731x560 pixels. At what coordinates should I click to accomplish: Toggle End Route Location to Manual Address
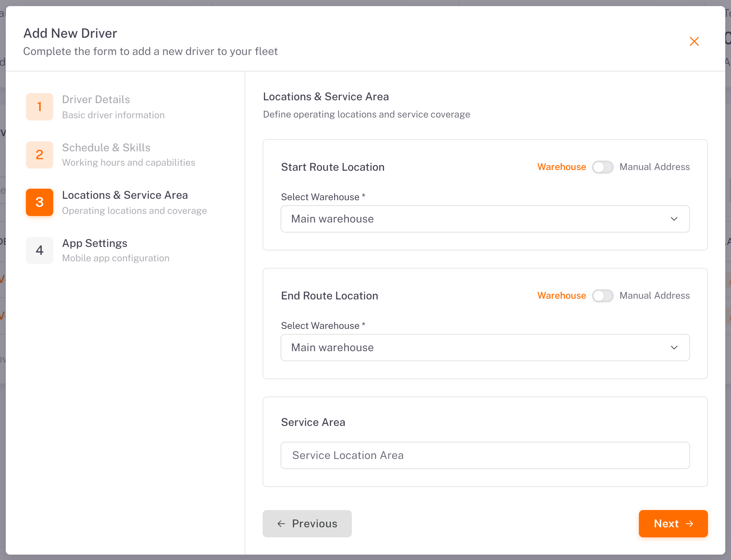click(603, 296)
